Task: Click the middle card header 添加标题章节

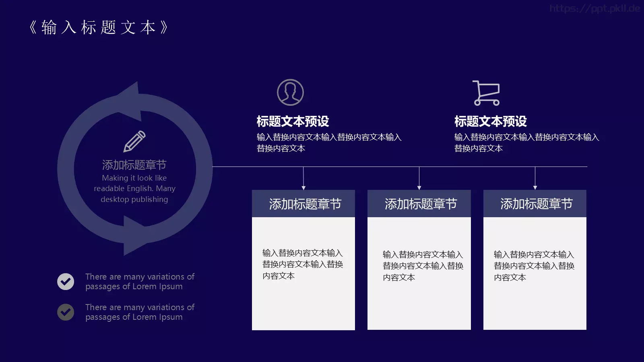Action: coord(419,204)
